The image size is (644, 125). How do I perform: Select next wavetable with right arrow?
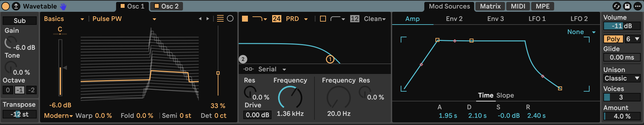coord(208,19)
